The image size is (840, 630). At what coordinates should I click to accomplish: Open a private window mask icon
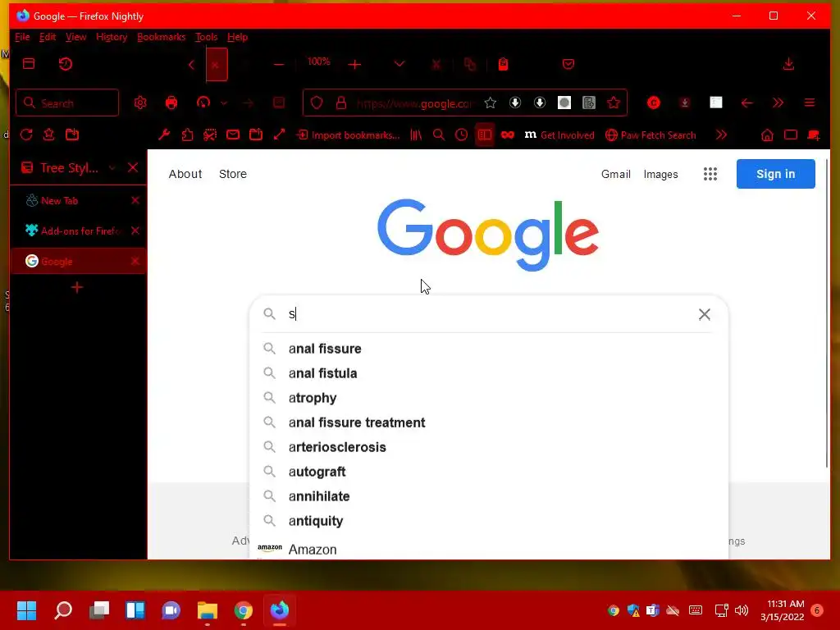pyautogui.click(x=507, y=135)
